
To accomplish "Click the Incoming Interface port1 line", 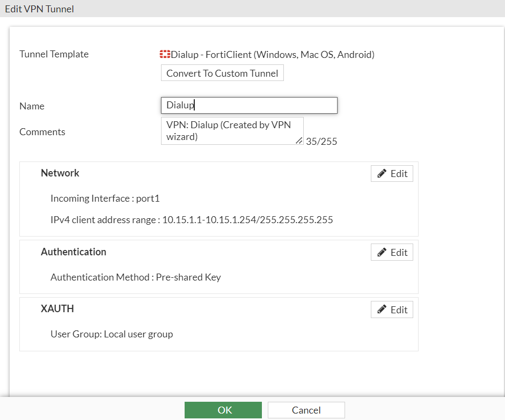I will click(x=105, y=198).
